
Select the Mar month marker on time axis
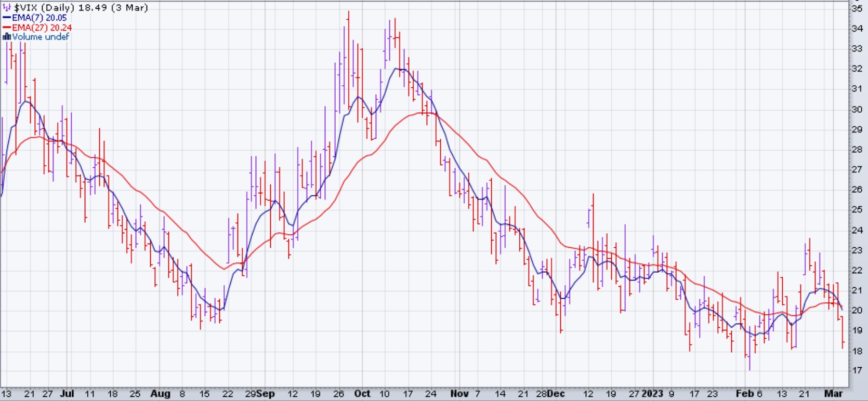834,394
